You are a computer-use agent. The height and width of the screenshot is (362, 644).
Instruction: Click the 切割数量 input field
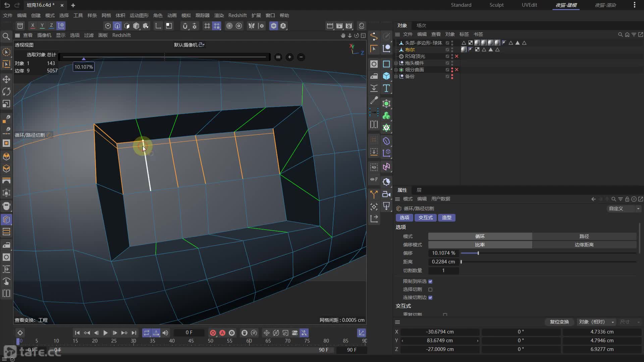[x=443, y=270]
